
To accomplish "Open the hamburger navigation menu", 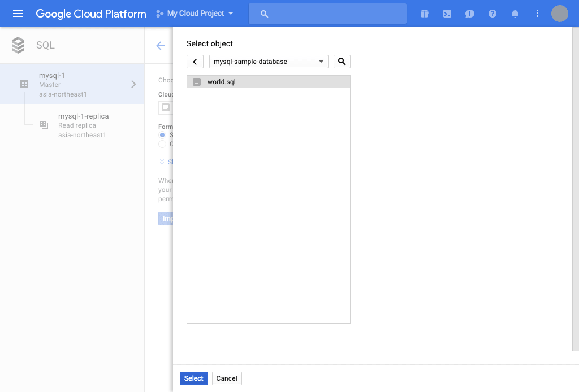I will (x=18, y=14).
